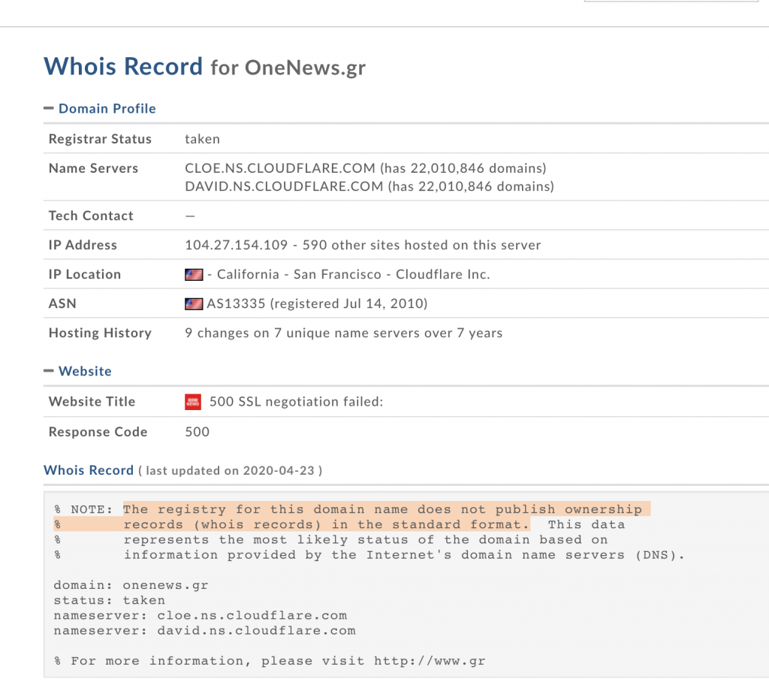Click the Hosting History label
This screenshot has height=700, width=769.
coord(100,333)
